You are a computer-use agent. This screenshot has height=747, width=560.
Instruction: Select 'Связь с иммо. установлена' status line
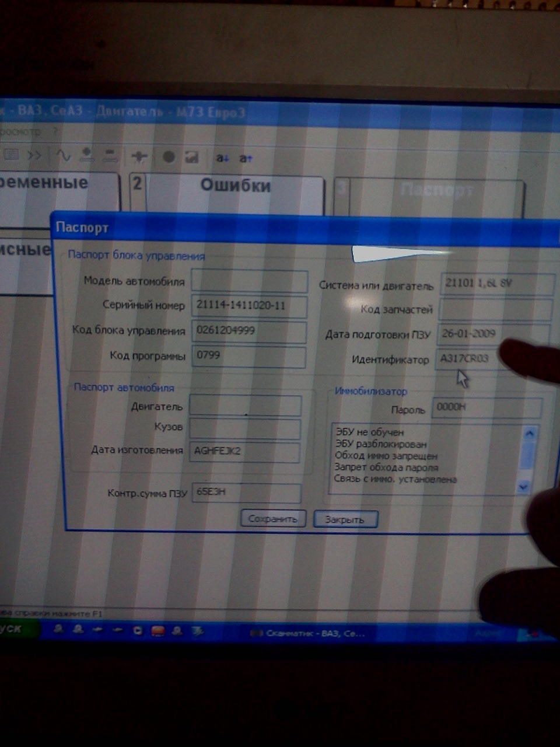click(395, 479)
